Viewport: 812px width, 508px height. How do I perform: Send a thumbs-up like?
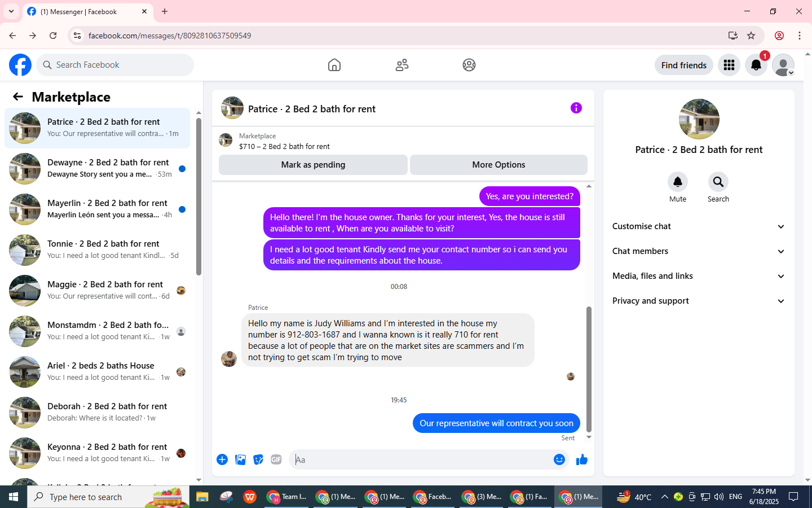pyautogui.click(x=582, y=459)
